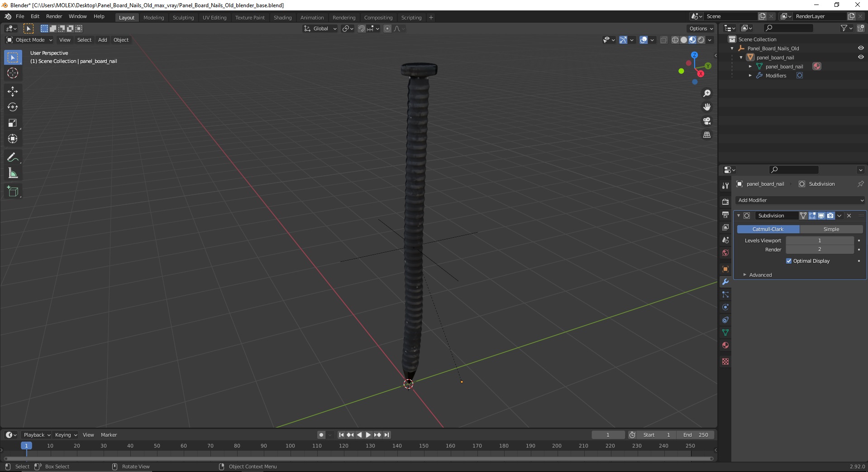Open the Render properties tab
This screenshot has width=868, height=472.
point(725,202)
